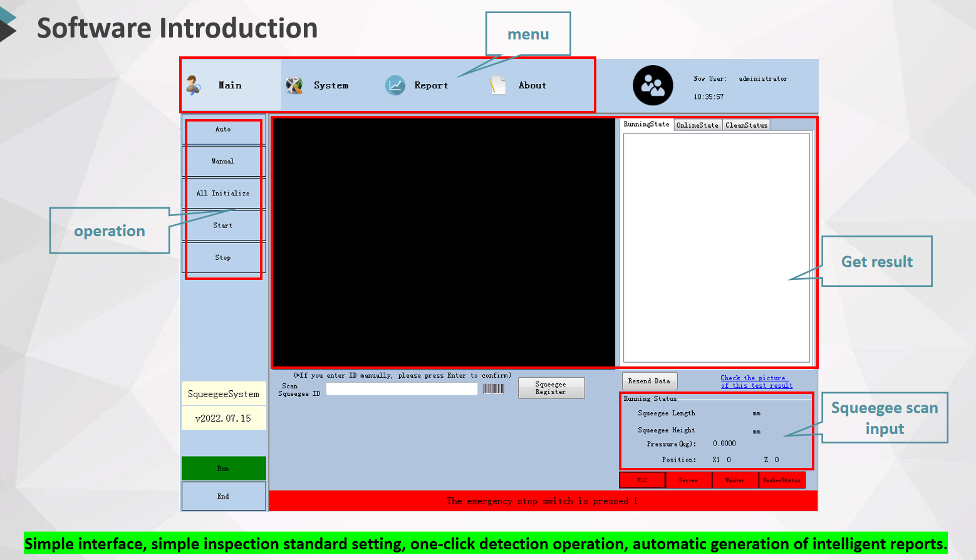Click the WasherStatus indicator
The width and height of the screenshot is (976, 560).
(782, 480)
